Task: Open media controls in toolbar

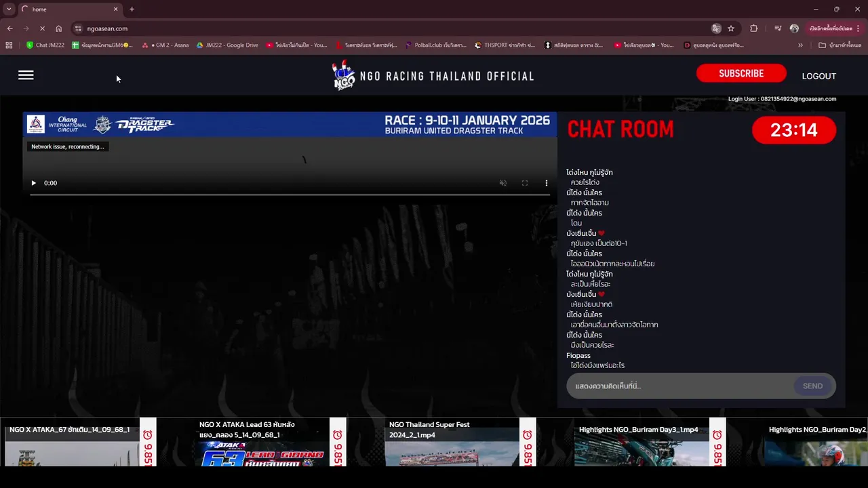Action: tap(778, 28)
